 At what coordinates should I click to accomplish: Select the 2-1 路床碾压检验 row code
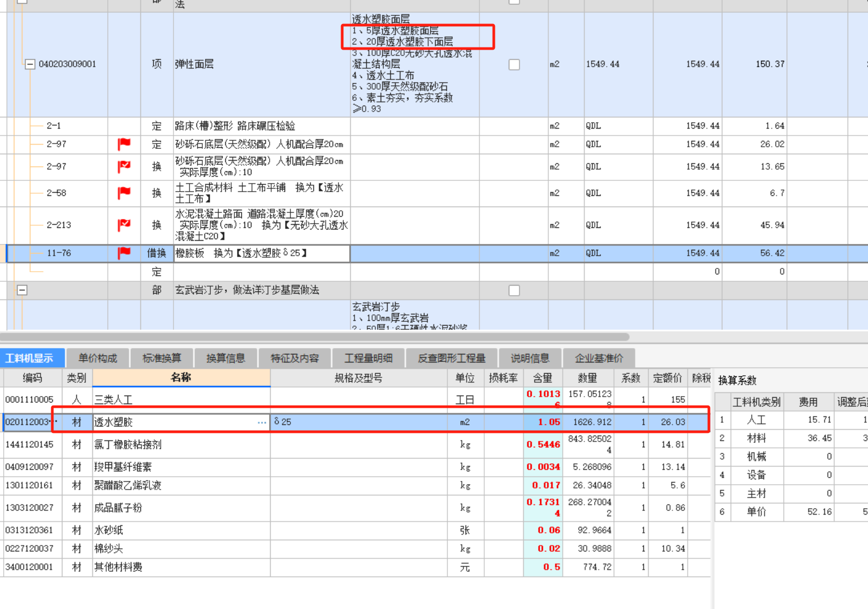coord(53,126)
